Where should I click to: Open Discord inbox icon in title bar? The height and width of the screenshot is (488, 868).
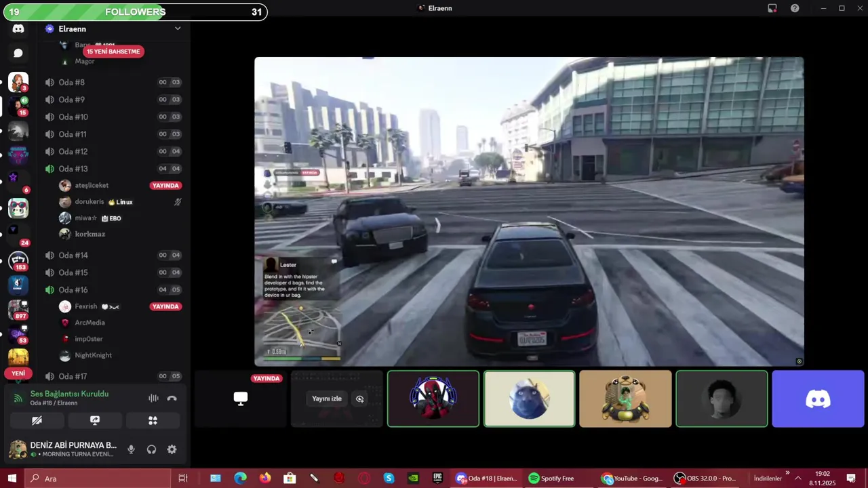click(772, 8)
